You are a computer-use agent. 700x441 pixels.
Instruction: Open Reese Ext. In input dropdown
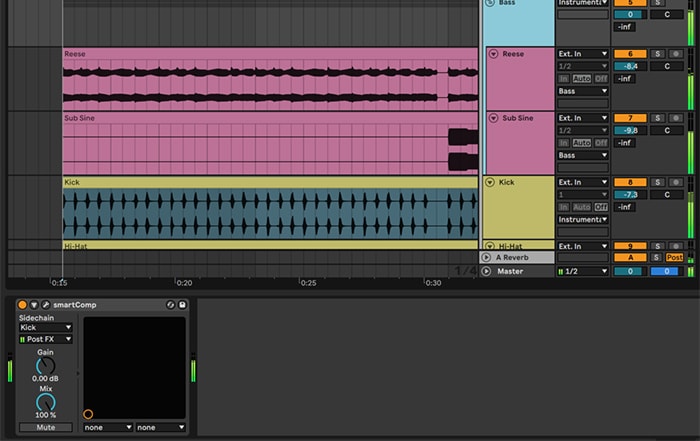click(583, 54)
